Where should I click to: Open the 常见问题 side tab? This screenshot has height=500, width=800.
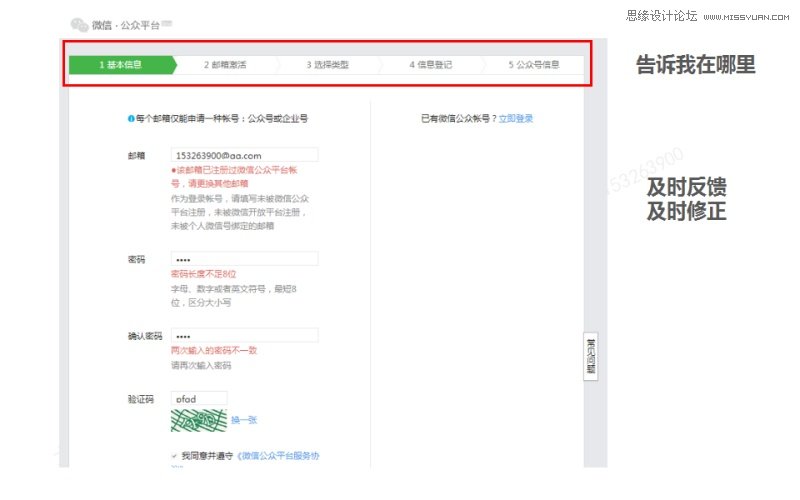tap(590, 356)
